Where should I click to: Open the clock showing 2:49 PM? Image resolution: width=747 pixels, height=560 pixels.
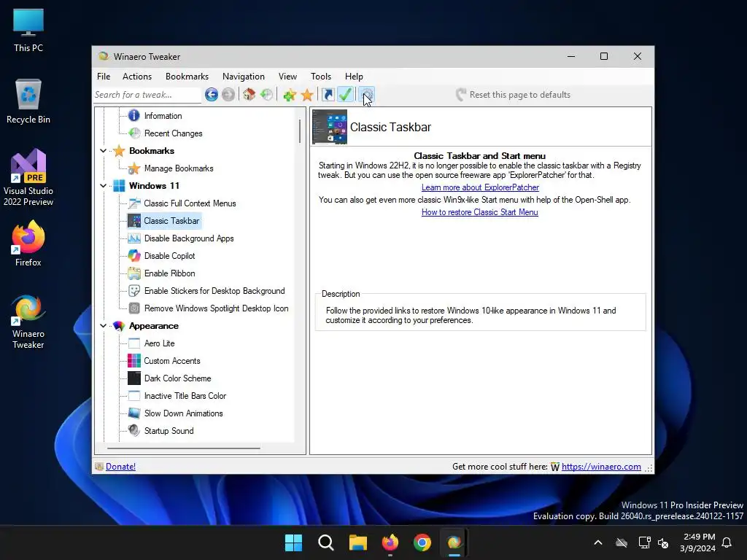point(697,542)
